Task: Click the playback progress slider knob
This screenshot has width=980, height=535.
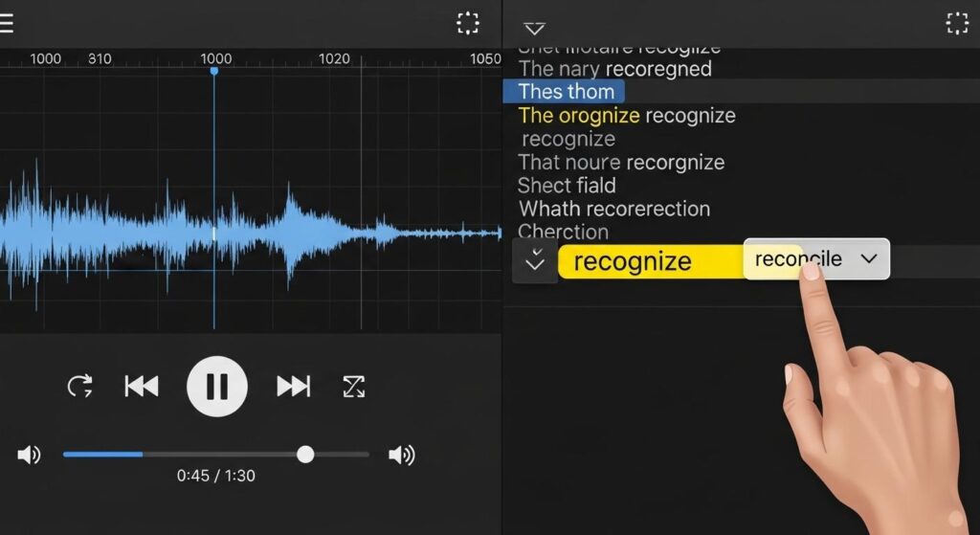Action: coord(305,454)
